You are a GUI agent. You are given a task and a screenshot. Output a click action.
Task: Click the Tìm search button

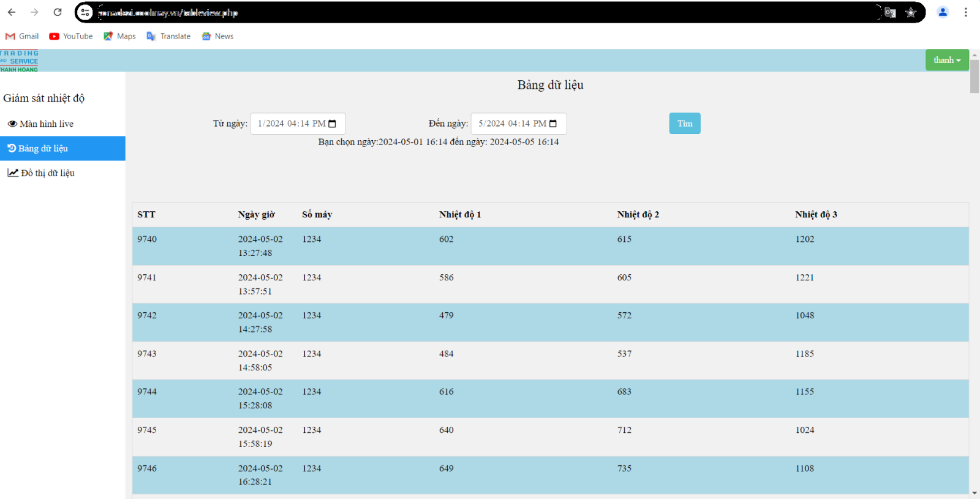pyautogui.click(x=684, y=124)
